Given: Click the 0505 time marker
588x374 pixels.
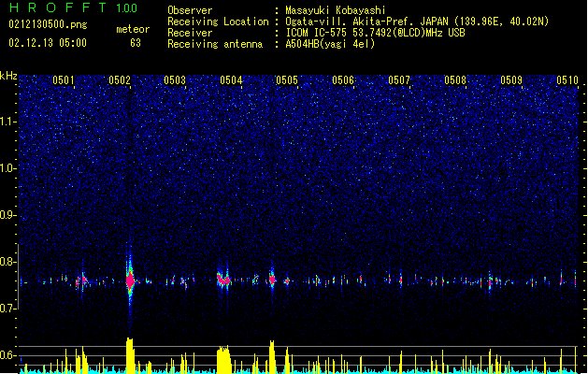Looking at the screenshot, I should pos(287,80).
